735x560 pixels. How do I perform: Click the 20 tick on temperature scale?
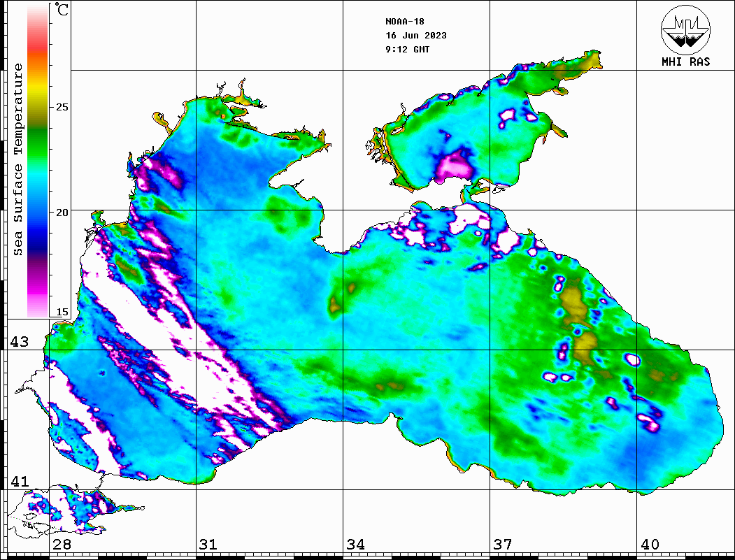[x=62, y=213]
